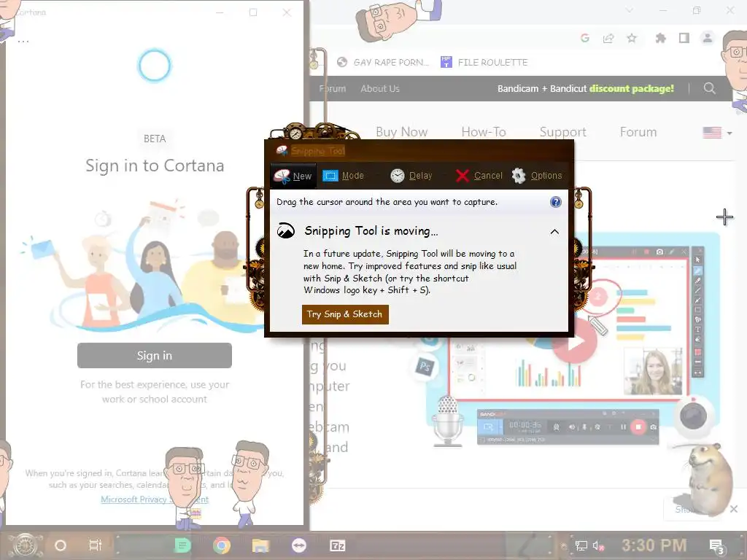Click the red stop button in Bandicam recorder image
The width and height of the screenshot is (747, 560).
click(x=638, y=427)
